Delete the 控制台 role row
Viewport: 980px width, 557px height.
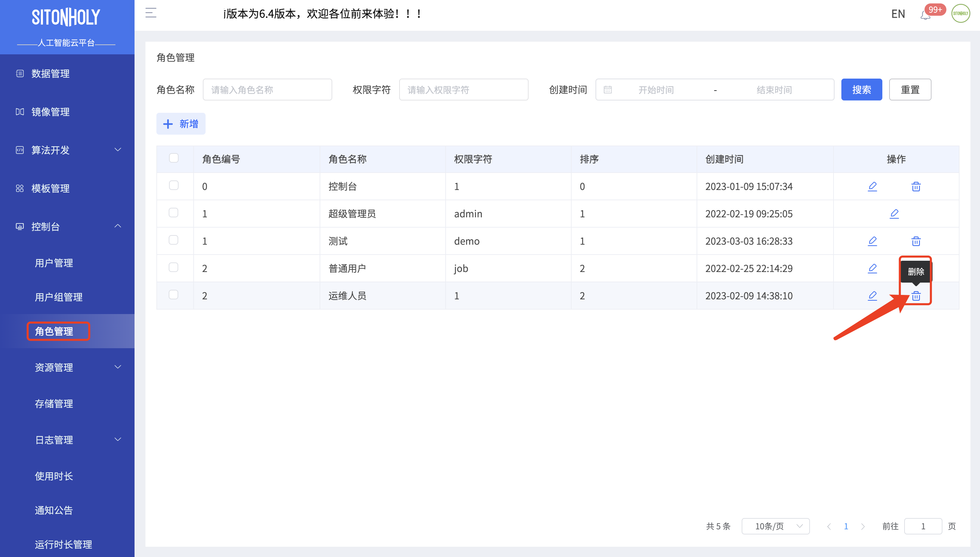click(x=916, y=186)
